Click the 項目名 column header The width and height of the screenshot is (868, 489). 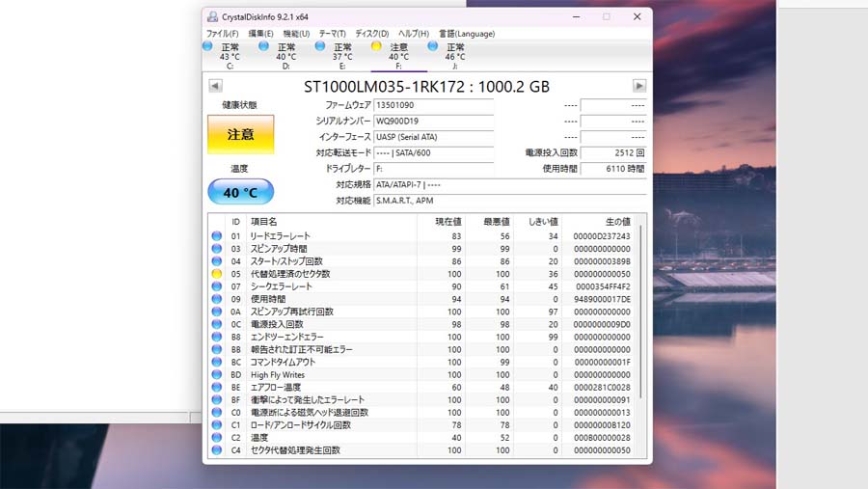(331, 222)
